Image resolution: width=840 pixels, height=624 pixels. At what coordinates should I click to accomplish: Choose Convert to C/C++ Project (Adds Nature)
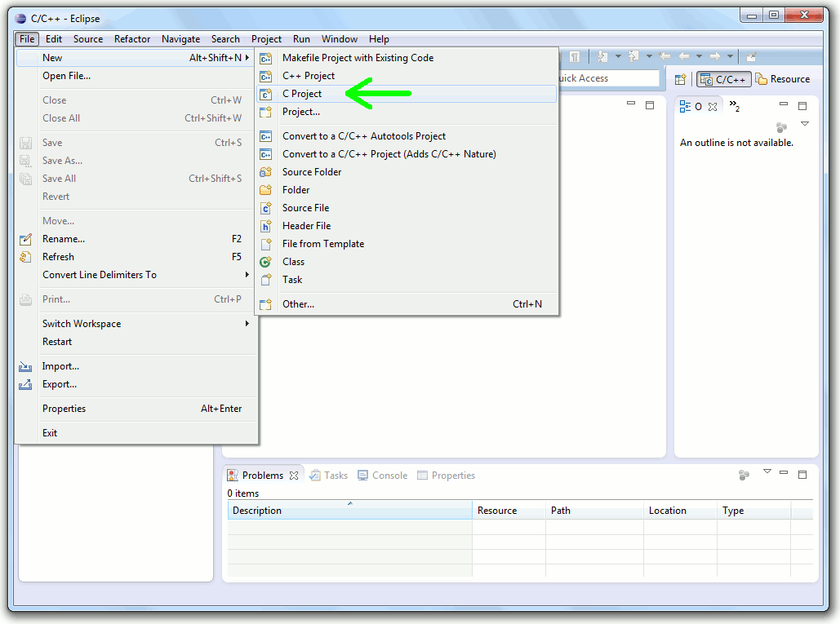[407, 154]
